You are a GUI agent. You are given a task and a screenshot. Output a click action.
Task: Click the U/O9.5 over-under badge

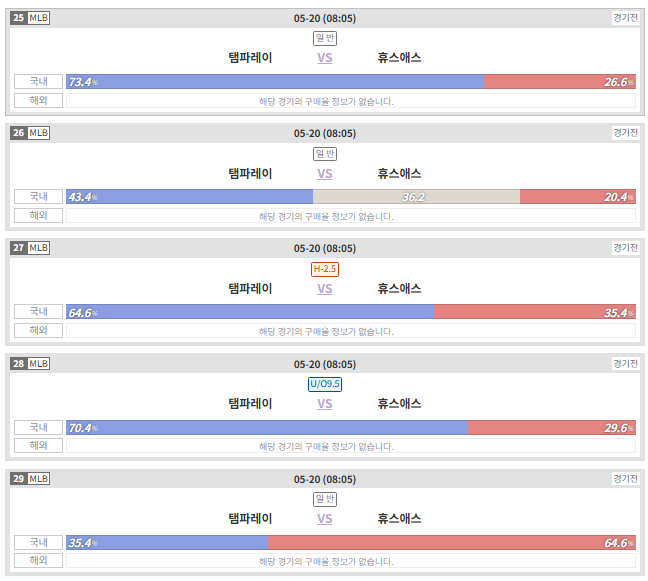[325, 384]
